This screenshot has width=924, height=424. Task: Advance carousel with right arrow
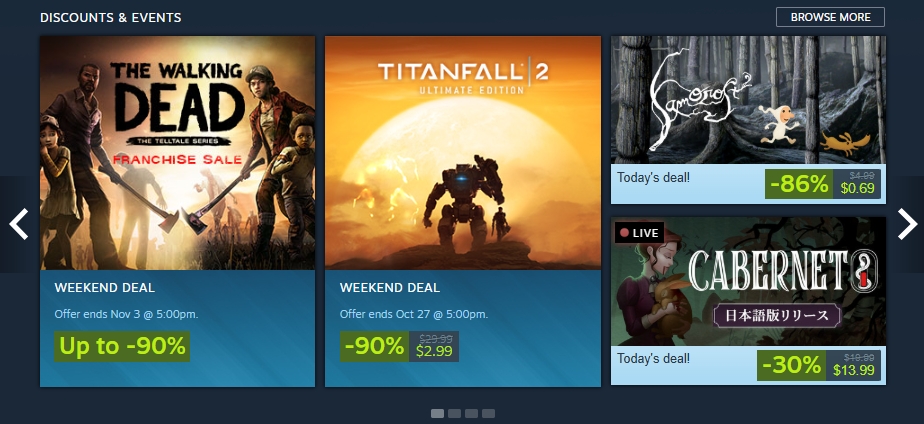pos(908,224)
